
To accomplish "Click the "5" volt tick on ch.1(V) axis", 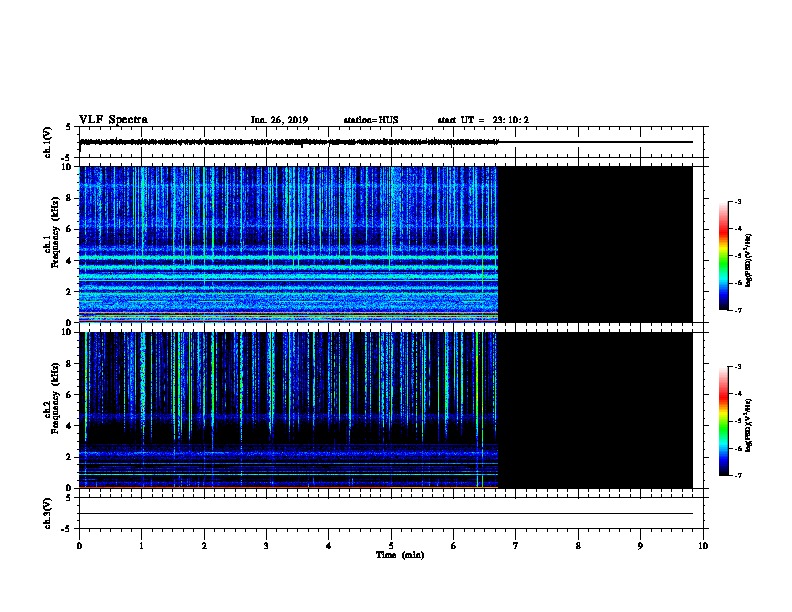I will 68,127.
